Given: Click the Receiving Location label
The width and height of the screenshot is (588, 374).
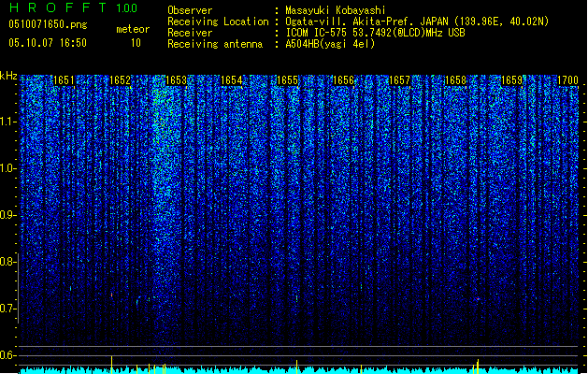Looking at the screenshot, I should click(x=218, y=22).
